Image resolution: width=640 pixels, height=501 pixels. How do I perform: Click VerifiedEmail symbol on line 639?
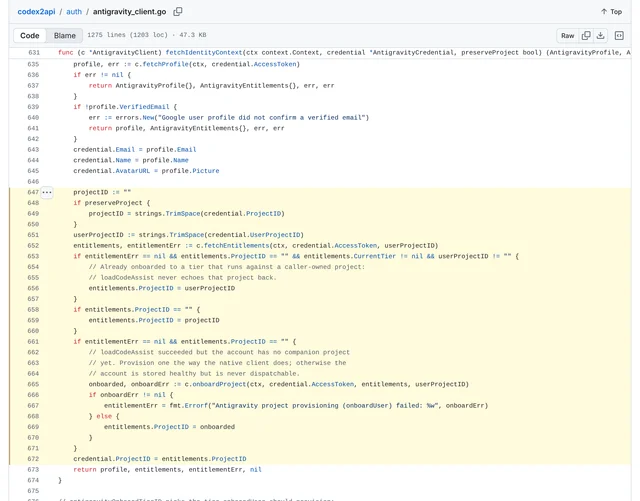pyautogui.click(x=144, y=107)
